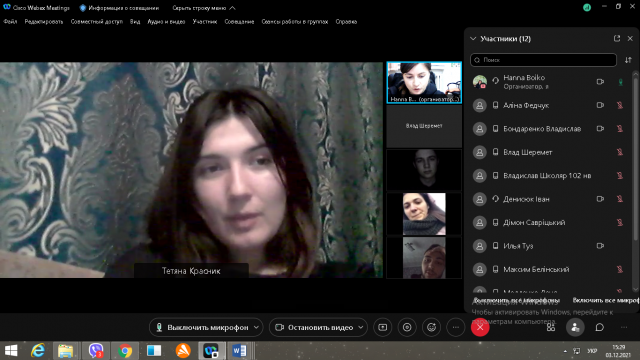Click 'Остановить видео' button
Image resolution: width=640 pixels, height=360 pixels.
[313, 327]
